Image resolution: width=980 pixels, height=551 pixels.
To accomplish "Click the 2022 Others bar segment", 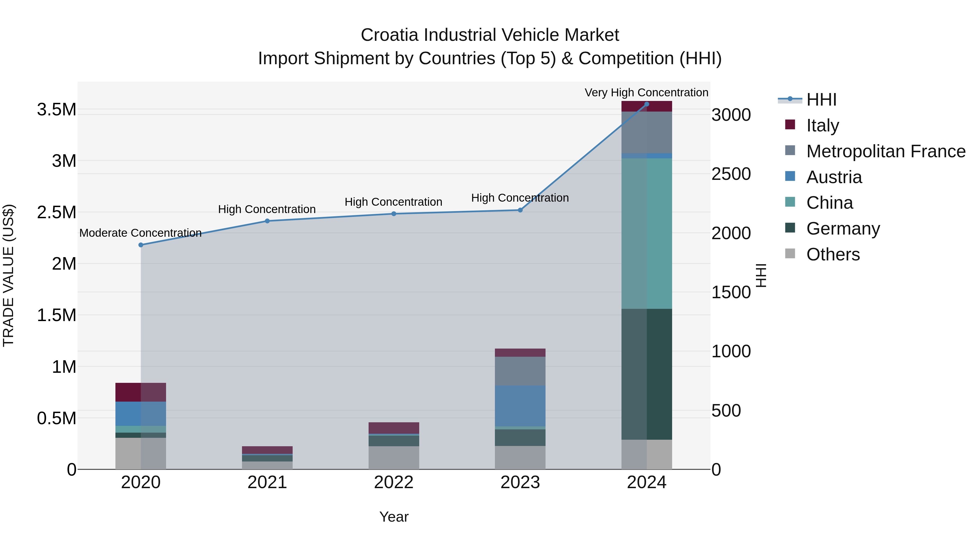I will (394, 458).
